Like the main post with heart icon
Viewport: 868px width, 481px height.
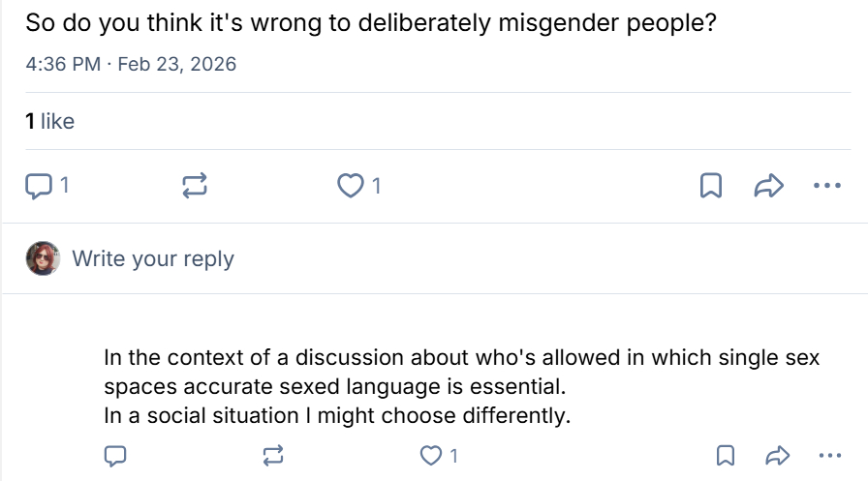(x=349, y=186)
